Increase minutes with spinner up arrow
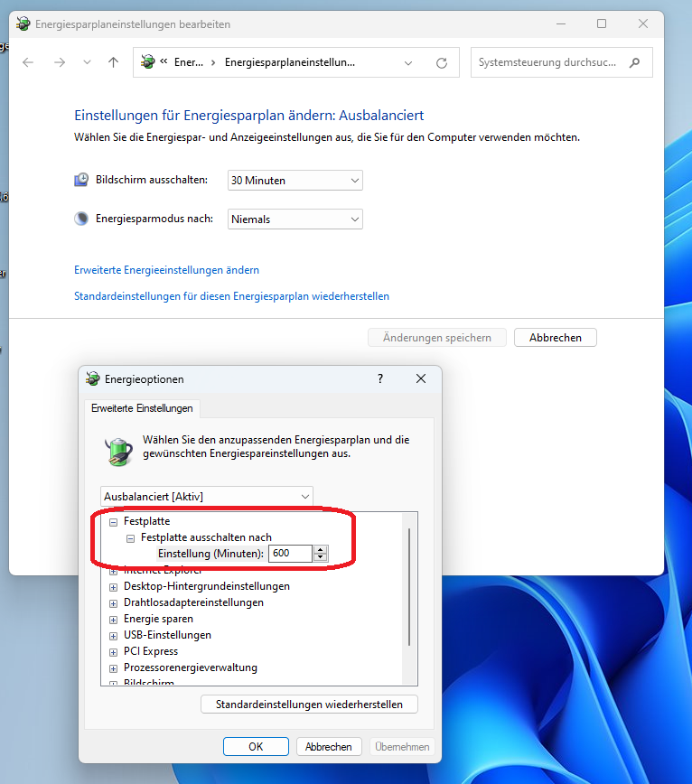Viewport: 692px width, 784px height. coord(321,549)
